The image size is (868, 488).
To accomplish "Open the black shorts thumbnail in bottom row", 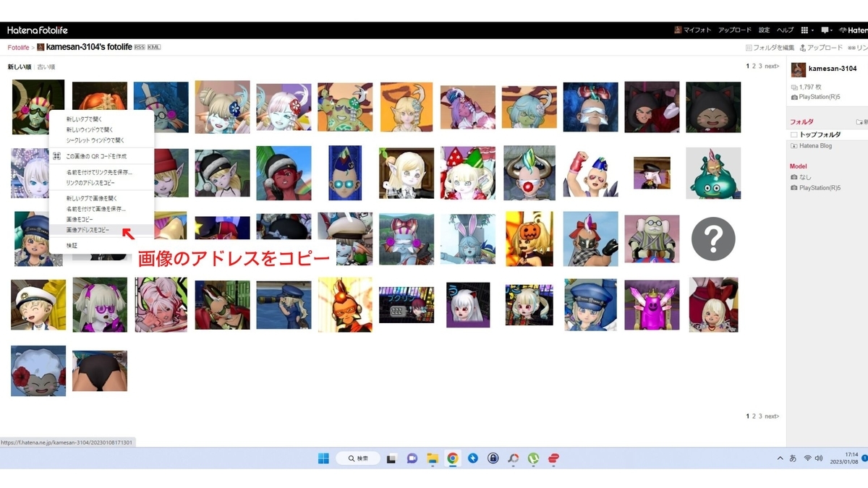I will click(100, 371).
